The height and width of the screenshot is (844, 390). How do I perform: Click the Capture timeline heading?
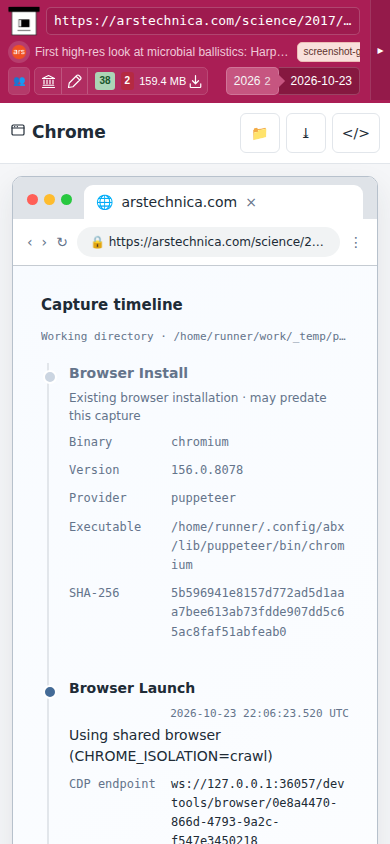[x=112, y=305]
